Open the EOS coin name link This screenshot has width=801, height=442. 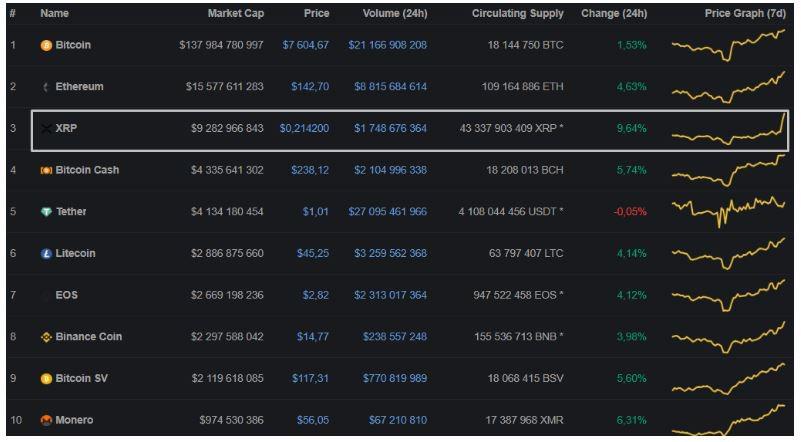[66, 296]
